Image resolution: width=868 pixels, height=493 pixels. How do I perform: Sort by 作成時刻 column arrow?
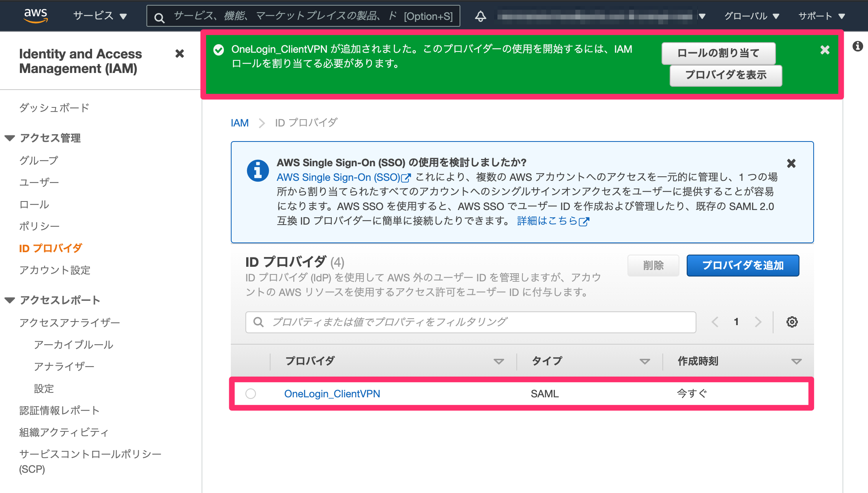click(x=796, y=361)
